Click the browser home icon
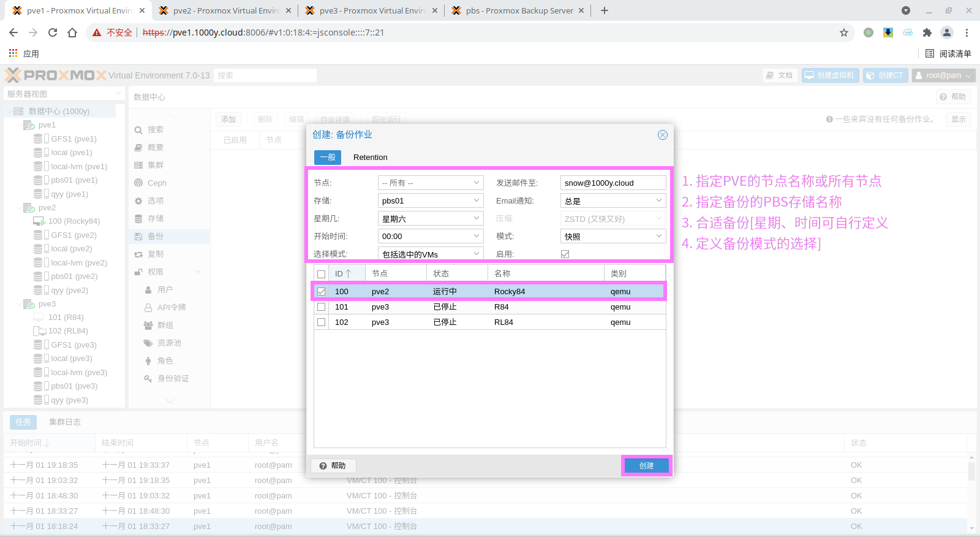 coord(72,32)
